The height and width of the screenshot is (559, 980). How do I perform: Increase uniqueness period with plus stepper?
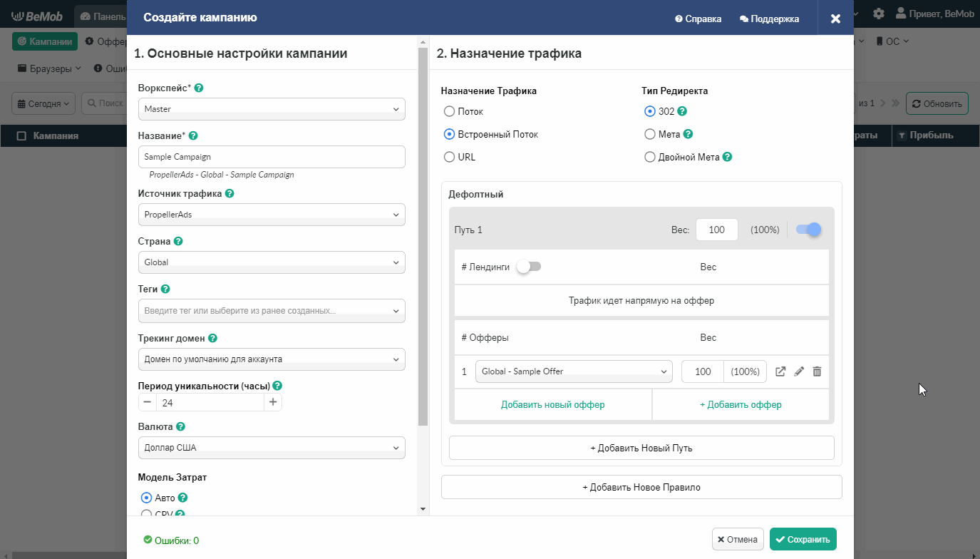click(x=272, y=403)
